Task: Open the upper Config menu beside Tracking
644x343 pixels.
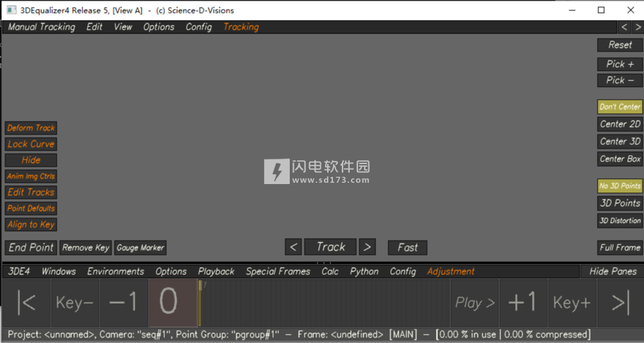Action: [198, 27]
